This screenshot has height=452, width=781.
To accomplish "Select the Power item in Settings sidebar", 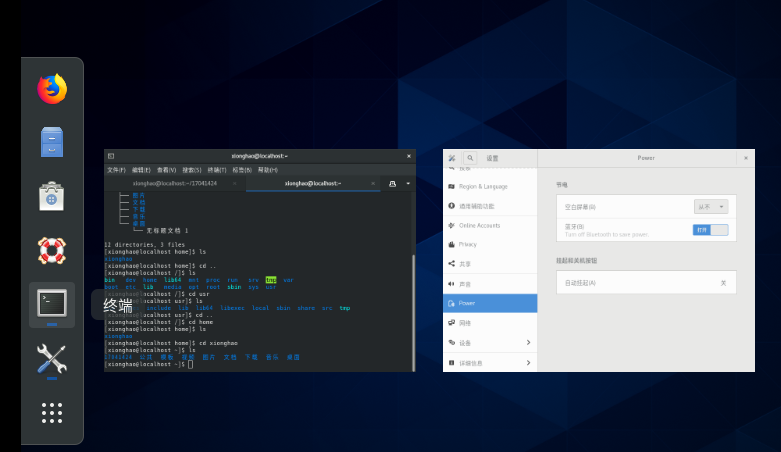I will click(x=490, y=303).
